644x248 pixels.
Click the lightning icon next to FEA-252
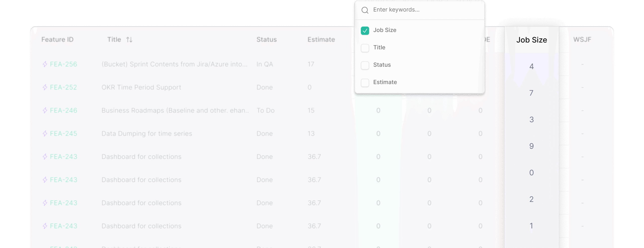tap(45, 87)
